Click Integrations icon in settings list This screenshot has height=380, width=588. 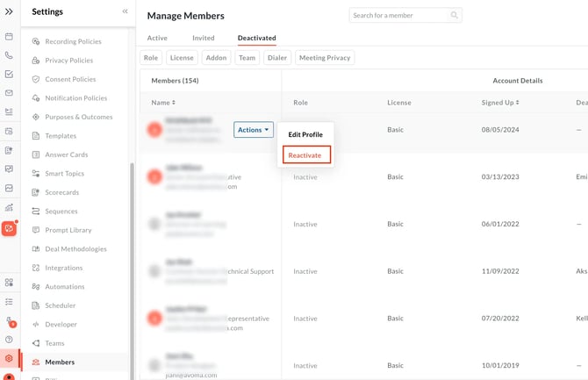pyautogui.click(x=36, y=268)
